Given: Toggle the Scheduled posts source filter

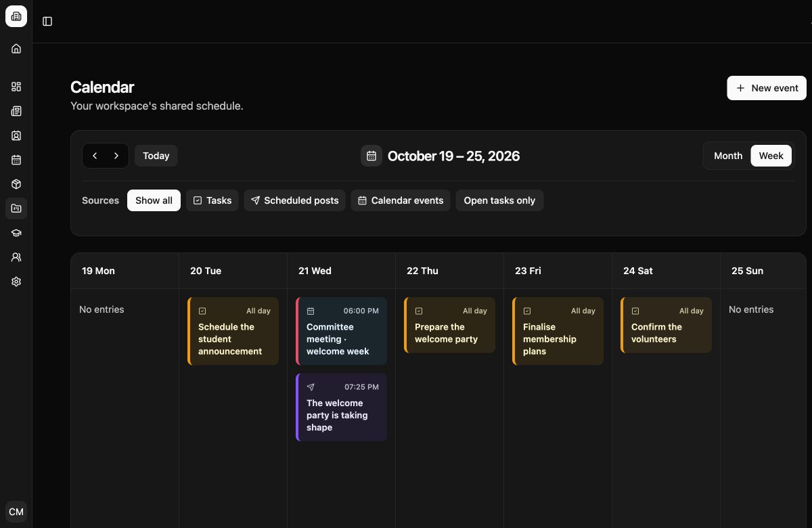Looking at the screenshot, I should tap(294, 200).
